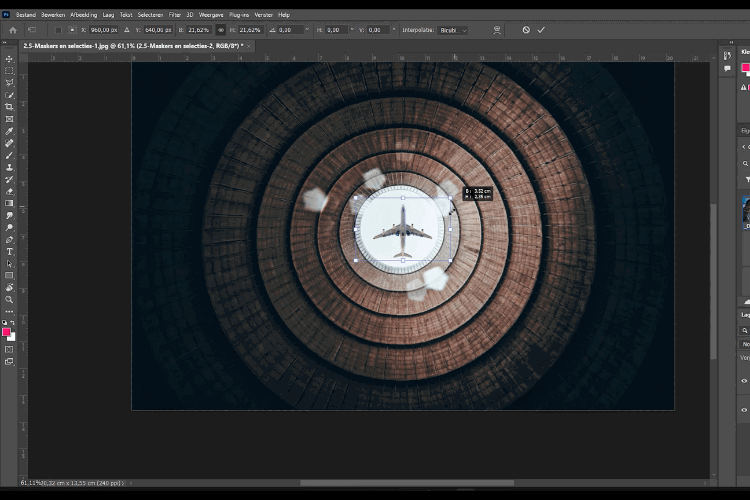Image resolution: width=750 pixels, height=500 pixels.
Task: Select the Crop tool
Action: pos(9,107)
